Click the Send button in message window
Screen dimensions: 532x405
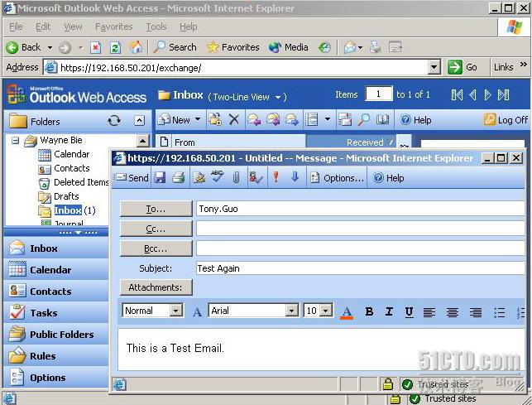(131, 178)
